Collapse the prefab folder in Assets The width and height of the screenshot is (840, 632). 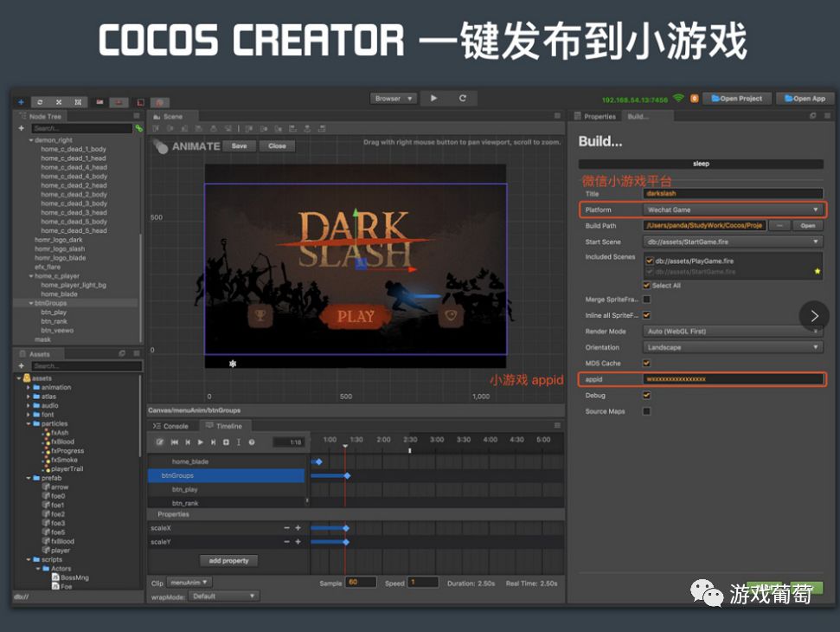pos(29,478)
